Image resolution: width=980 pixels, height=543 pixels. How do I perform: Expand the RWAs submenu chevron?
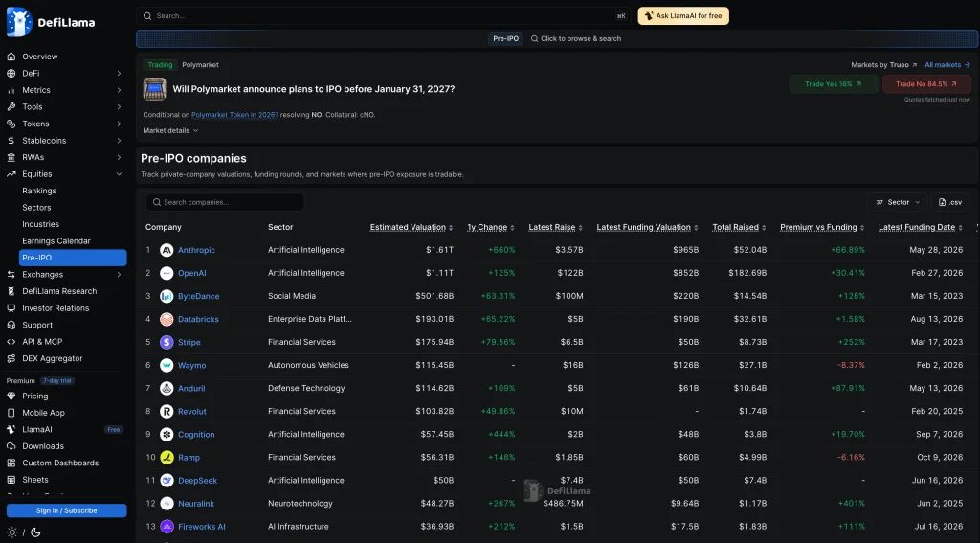(x=119, y=157)
